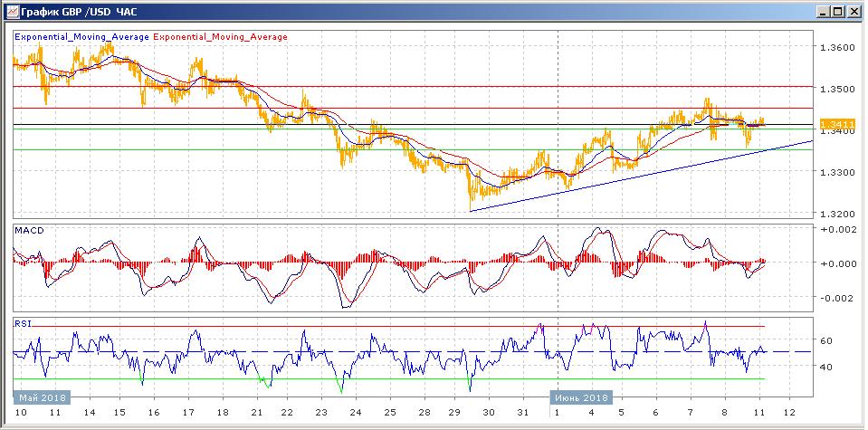Click the 1.3200 price axis label
Screen dimensions: 868x430
coord(838,214)
